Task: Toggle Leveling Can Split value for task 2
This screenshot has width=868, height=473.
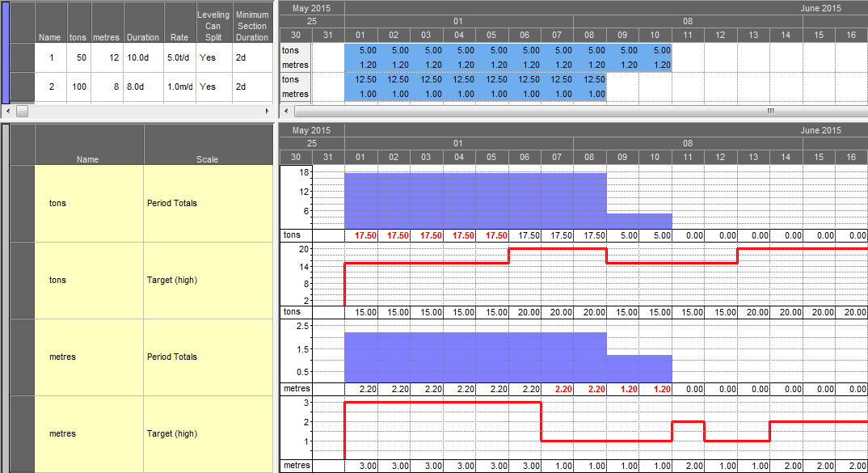Action: 208,87
